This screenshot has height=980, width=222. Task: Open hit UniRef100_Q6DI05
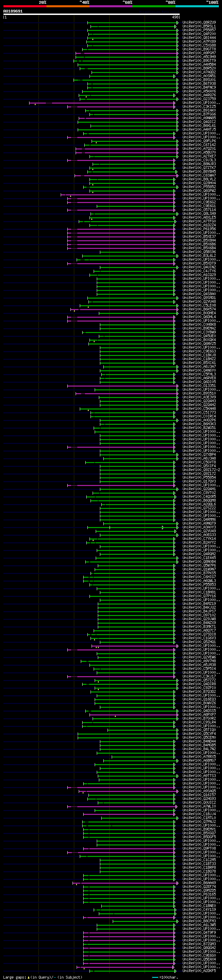[199, 382]
